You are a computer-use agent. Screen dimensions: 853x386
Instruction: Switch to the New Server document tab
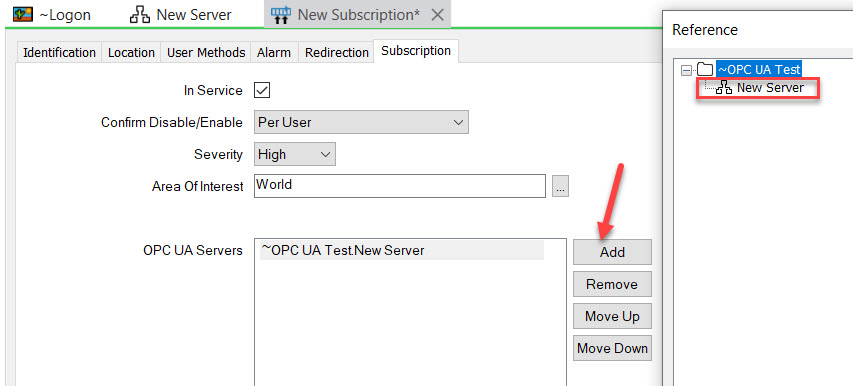click(x=181, y=15)
